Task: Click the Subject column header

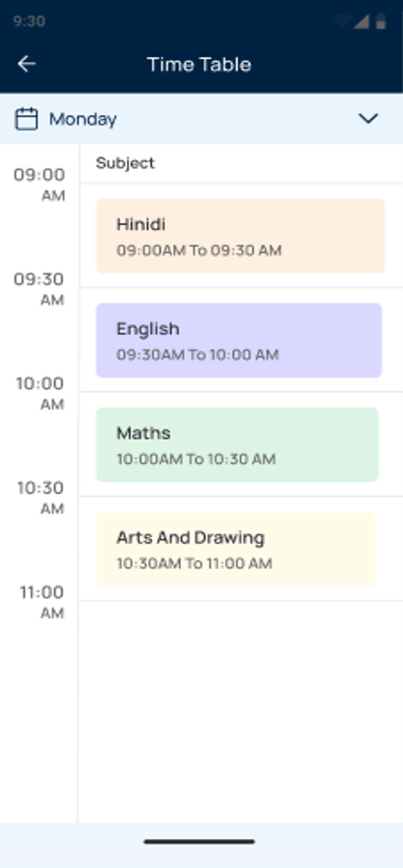Action: point(126,163)
